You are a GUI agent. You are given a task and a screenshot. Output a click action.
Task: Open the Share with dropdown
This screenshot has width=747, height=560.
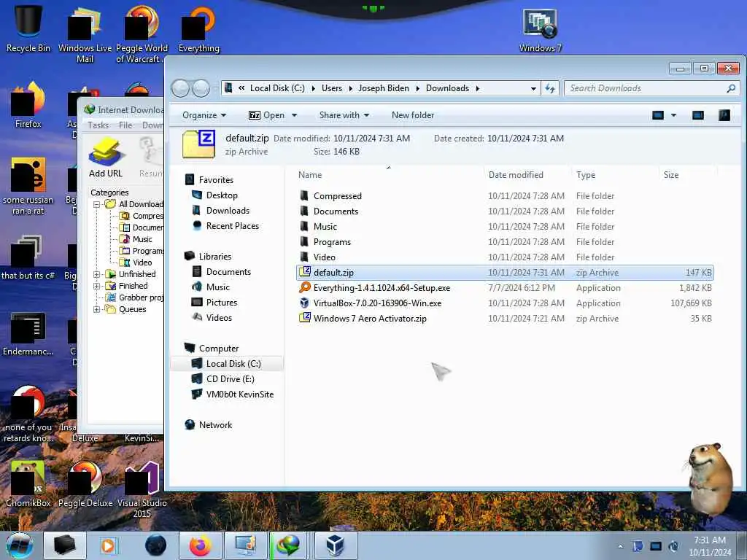(x=344, y=115)
